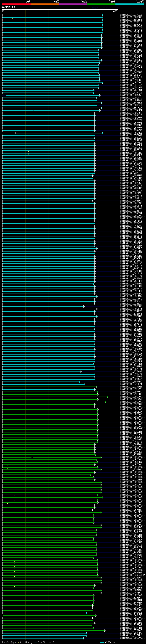146x644 pixels.
Task: Choose the UniRef100_B9H2G5 row label
Action: tap(131, 25)
